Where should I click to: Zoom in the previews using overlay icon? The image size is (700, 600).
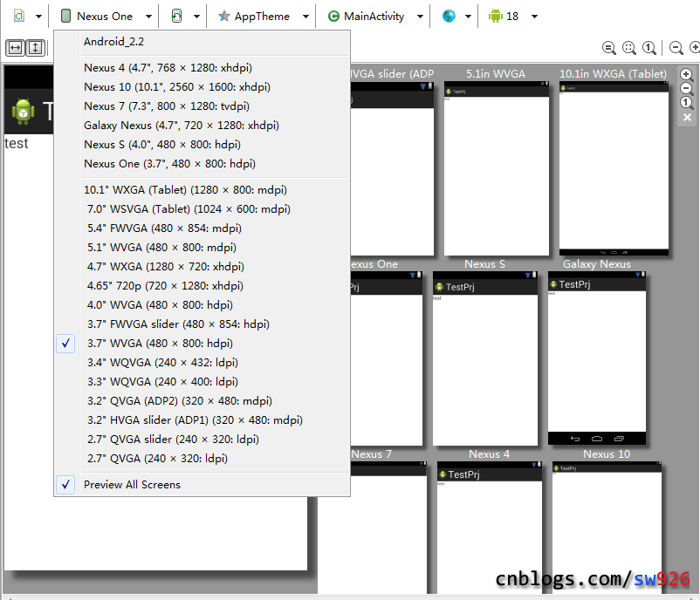coord(687,74)
